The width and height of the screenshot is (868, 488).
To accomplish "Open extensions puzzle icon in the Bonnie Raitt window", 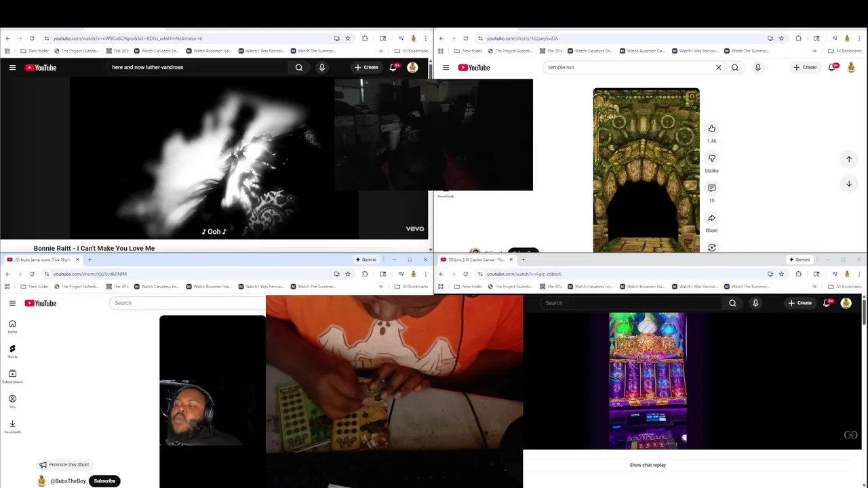I will 365,38.
